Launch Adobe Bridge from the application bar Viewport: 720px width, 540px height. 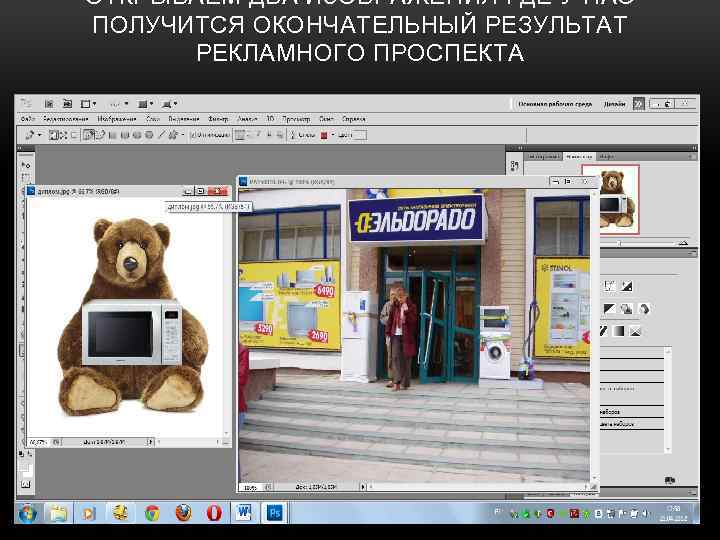click(49, 104)
